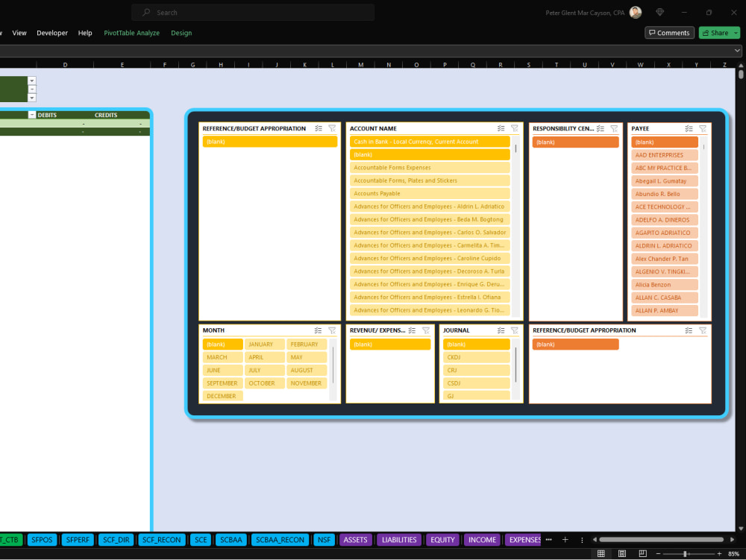
Task: Open the Design ribbon tab
Action: [181, 33]
